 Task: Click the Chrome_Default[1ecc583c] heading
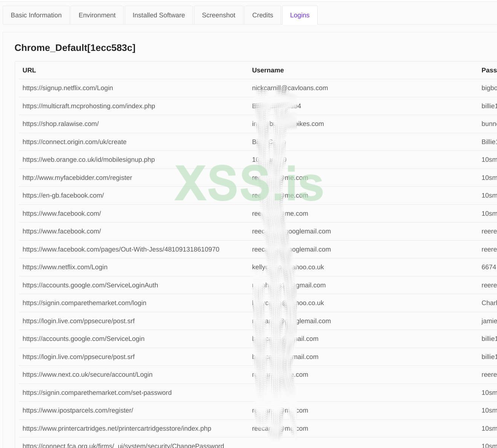pyautogui.click(x=75, y=48)
